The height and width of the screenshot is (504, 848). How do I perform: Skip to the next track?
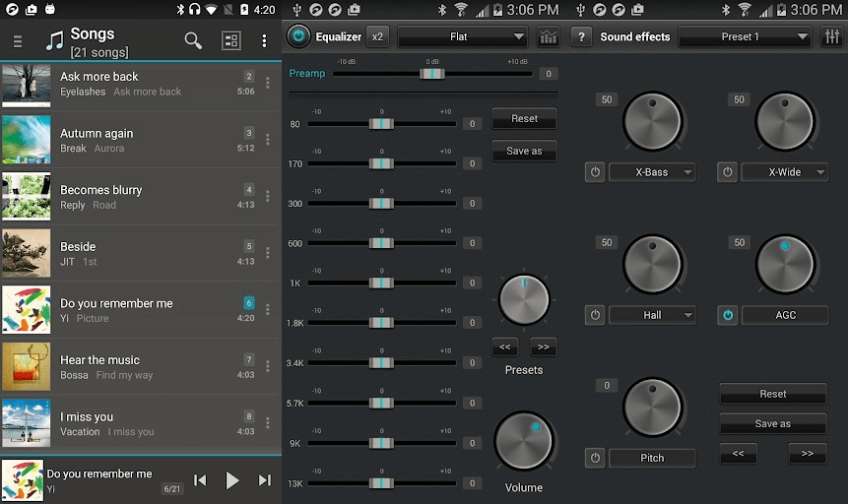[264, 480]
